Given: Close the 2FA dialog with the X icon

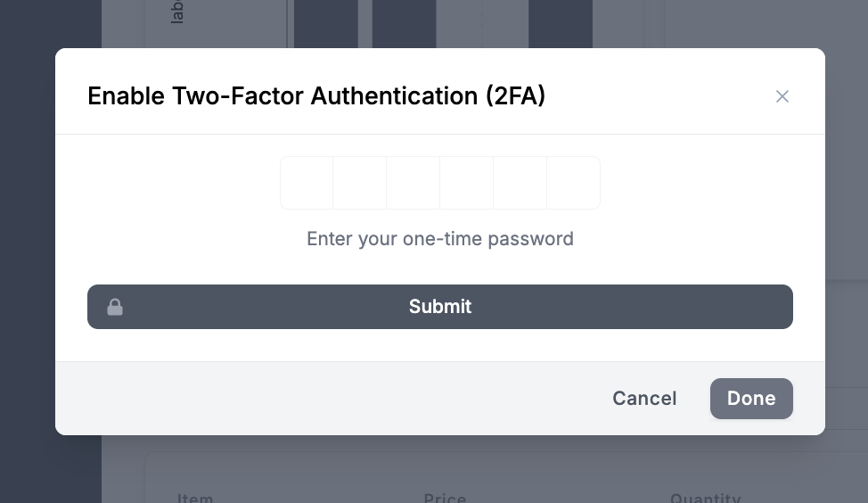Looking at the screenshot, I should click(x=782, y=96).
